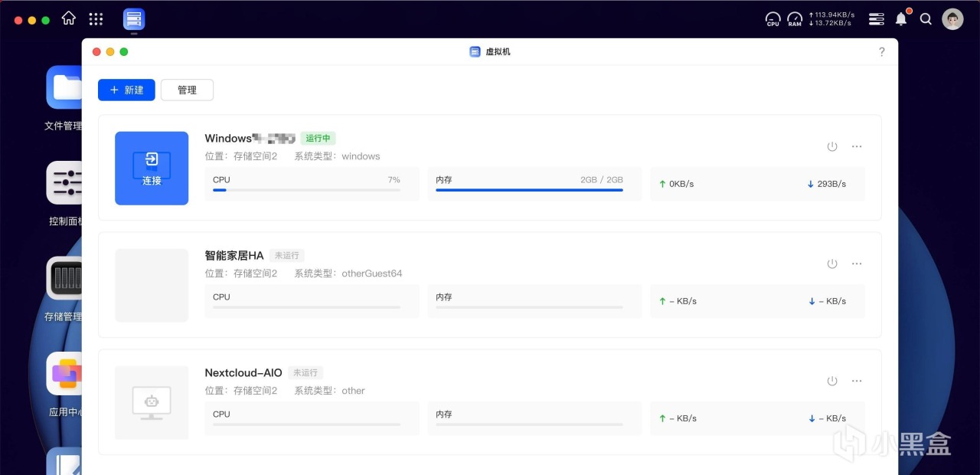Click the Windows memory usage bar
The width and height of the screenshot is (980, 475).
coord(529,190)
